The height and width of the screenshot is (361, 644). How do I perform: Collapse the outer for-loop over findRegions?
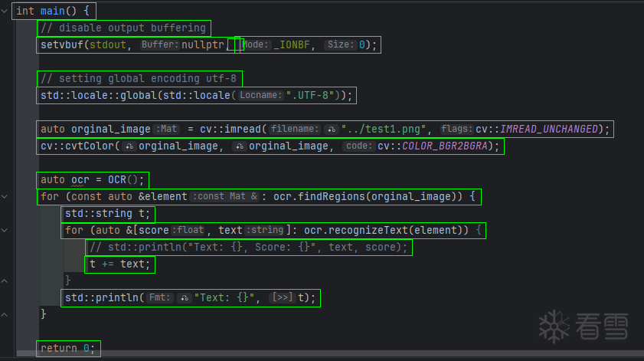point(4,196)
